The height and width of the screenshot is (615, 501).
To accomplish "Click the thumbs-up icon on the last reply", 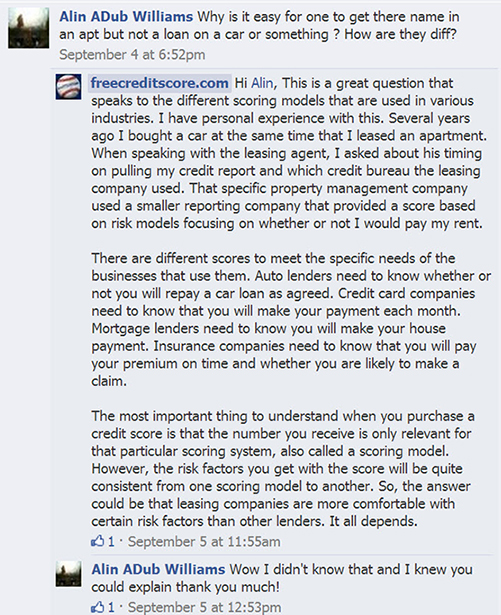I will pos(97,607).
